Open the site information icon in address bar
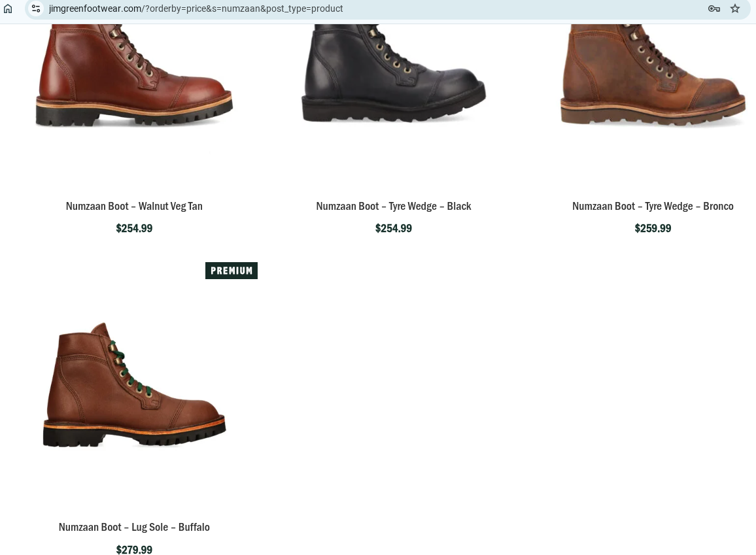 tap(36, 8)
